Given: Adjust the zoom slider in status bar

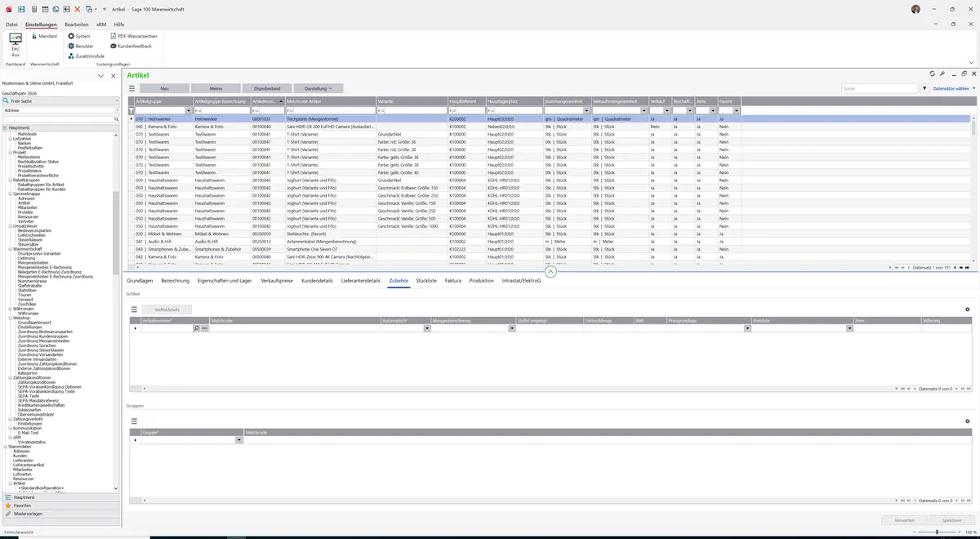Looking at the screenshot, I should (x=937, y=532).
